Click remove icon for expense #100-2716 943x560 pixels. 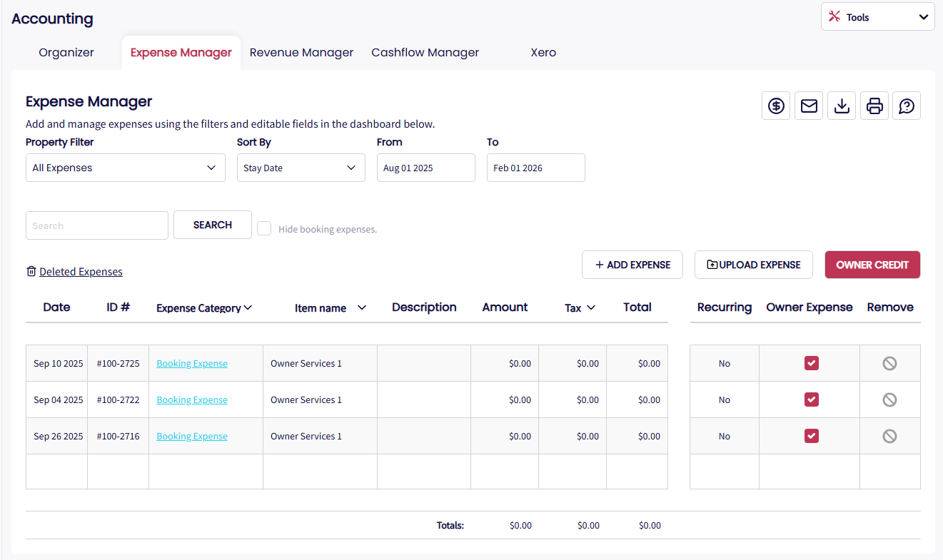889,437
